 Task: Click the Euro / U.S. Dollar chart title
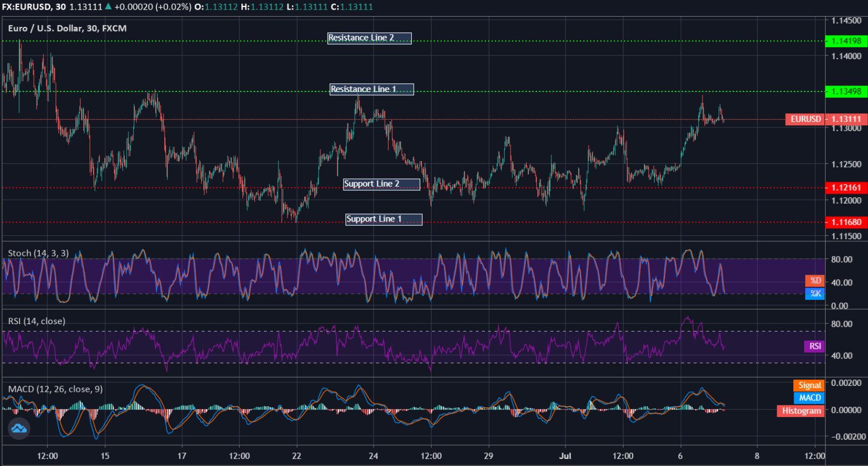click(67, 28)
